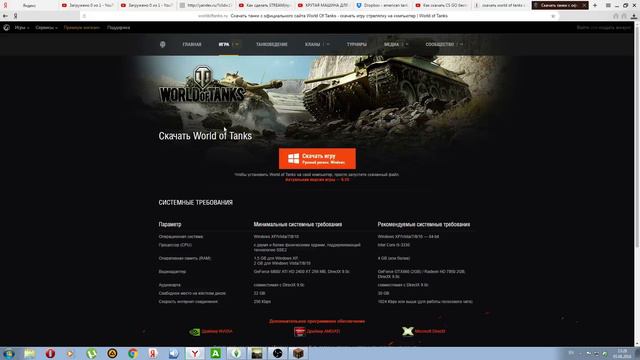This screenshot has width=640, height=360.
Task: Expand the ИГРА dropdown arrow
Action: [237, 44]
